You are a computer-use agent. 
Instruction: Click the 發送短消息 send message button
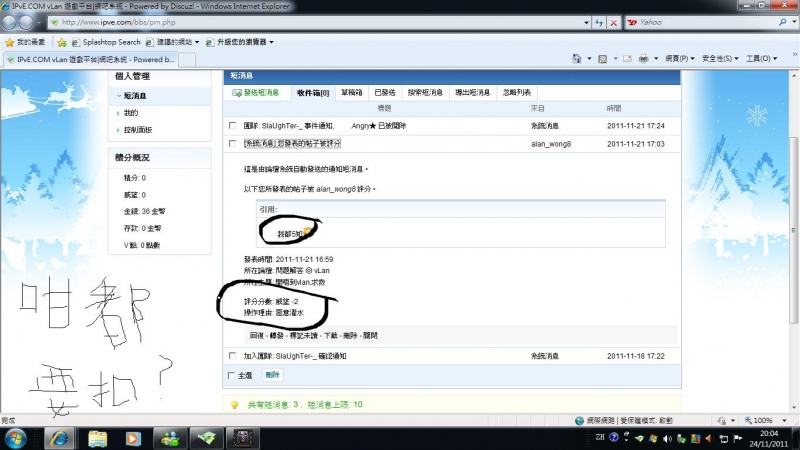point(259,92)
